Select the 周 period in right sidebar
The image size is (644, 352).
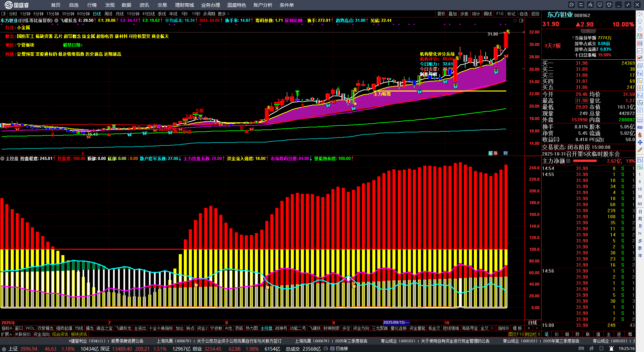pyautogui.click(x=640, y=219)
